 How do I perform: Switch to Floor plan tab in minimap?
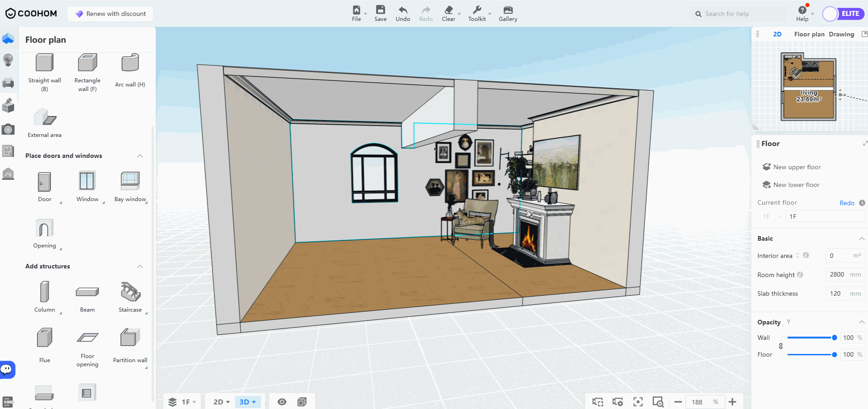pyautogui.click(x=809, y=34)
